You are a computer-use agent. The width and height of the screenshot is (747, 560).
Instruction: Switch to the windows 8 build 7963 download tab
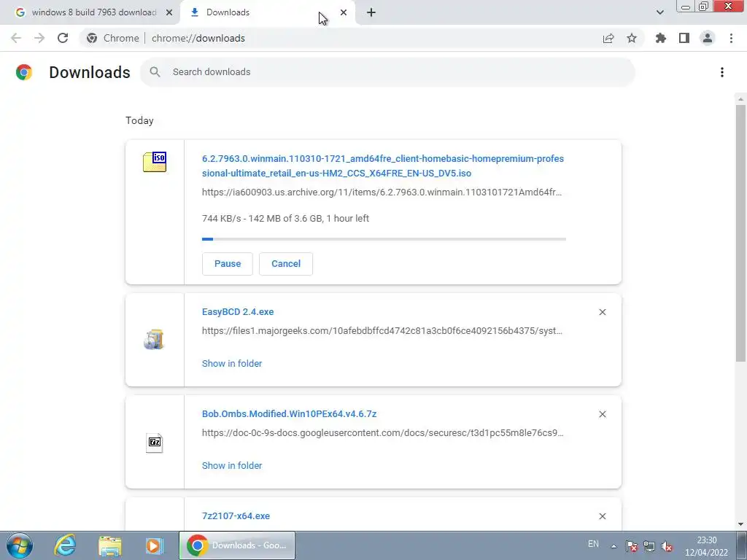(x=90, y=12)
